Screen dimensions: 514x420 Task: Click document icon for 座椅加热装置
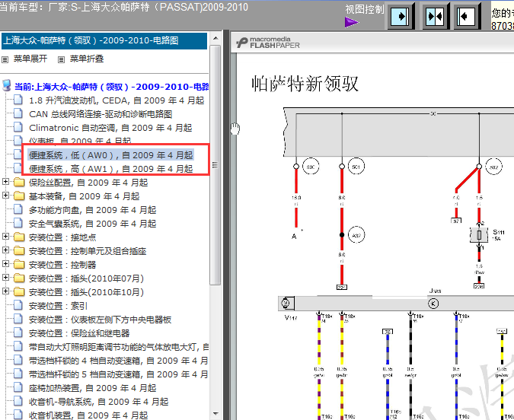[18, 388]
